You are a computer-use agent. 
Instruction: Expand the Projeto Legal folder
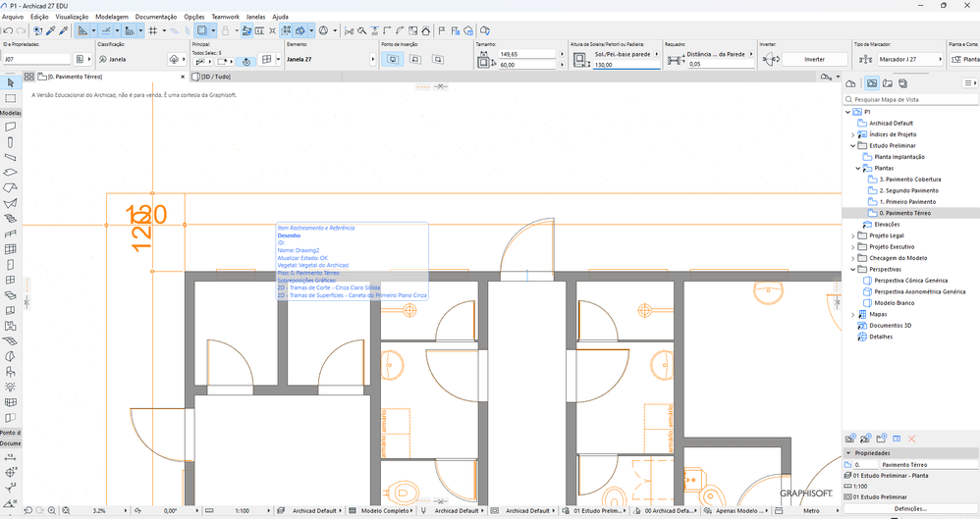pyautogui.click(x=852, y=235)
